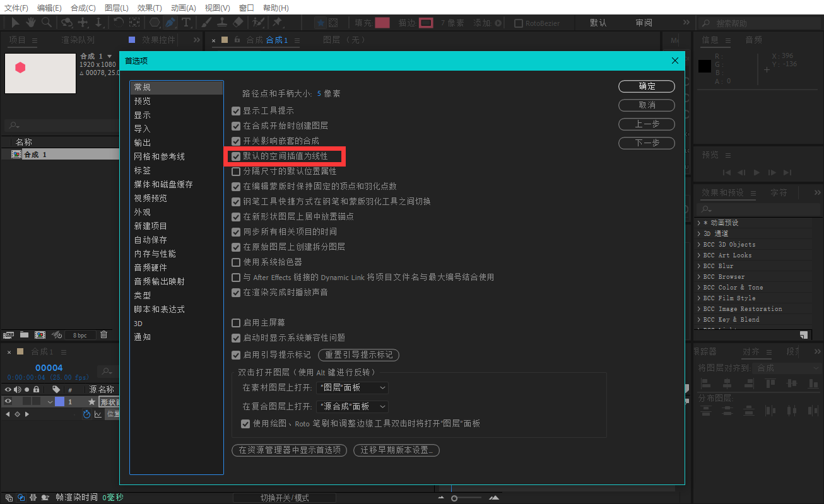
Task: Expand BCC Color & Tone category
Action: [x=699, y=287]
